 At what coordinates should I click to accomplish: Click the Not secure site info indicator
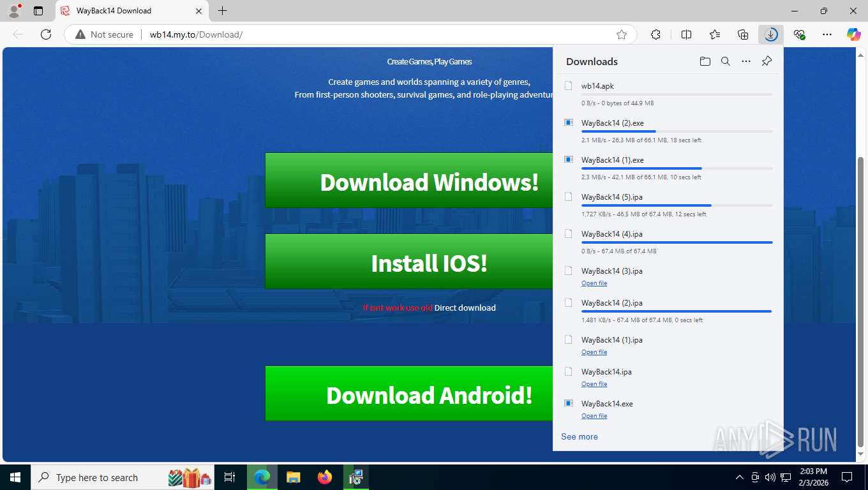click(x=105, y=34)
